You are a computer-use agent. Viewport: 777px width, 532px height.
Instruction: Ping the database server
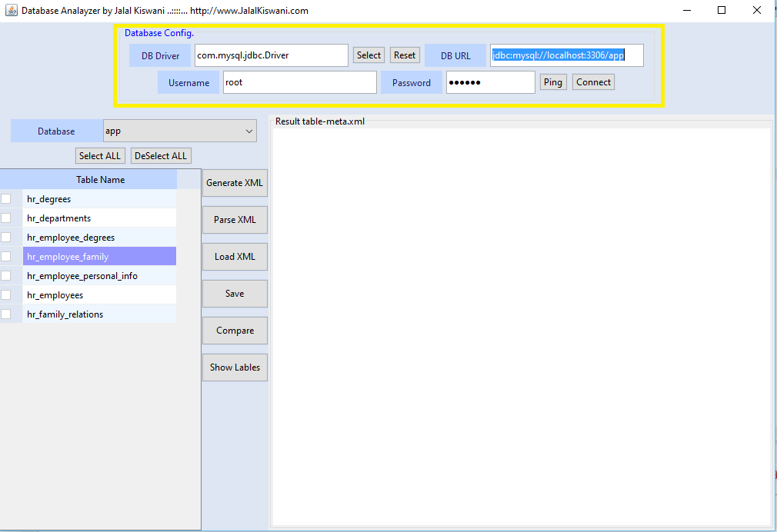(552, 82)
